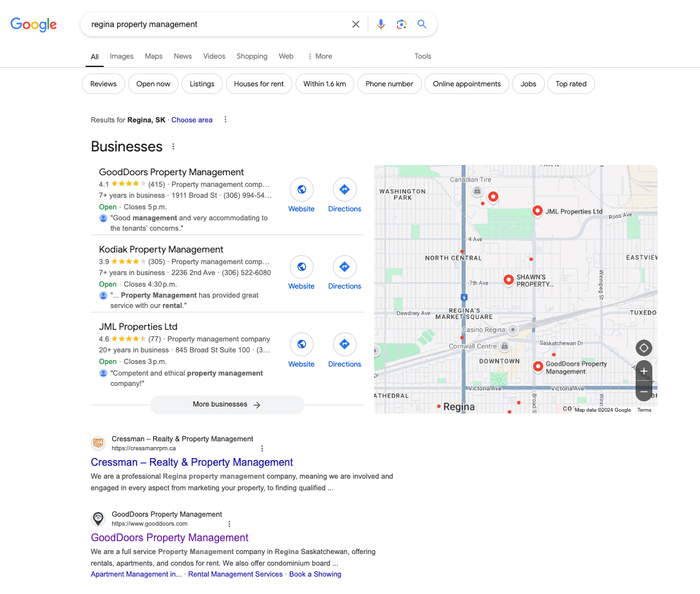Click the Cornwall Centre map label

point(473,346)
